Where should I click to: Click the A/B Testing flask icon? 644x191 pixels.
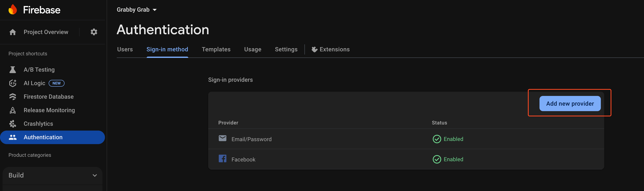12,70
